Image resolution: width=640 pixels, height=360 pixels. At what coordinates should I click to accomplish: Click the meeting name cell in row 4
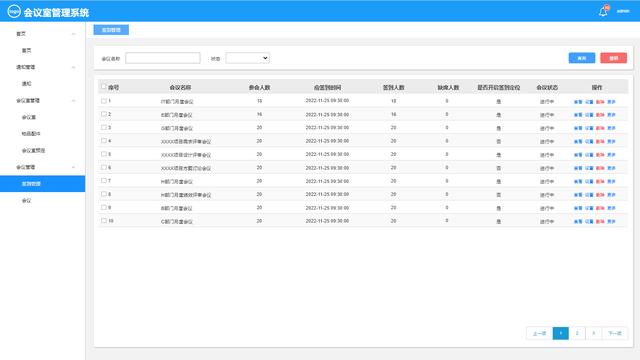point(186,142)
